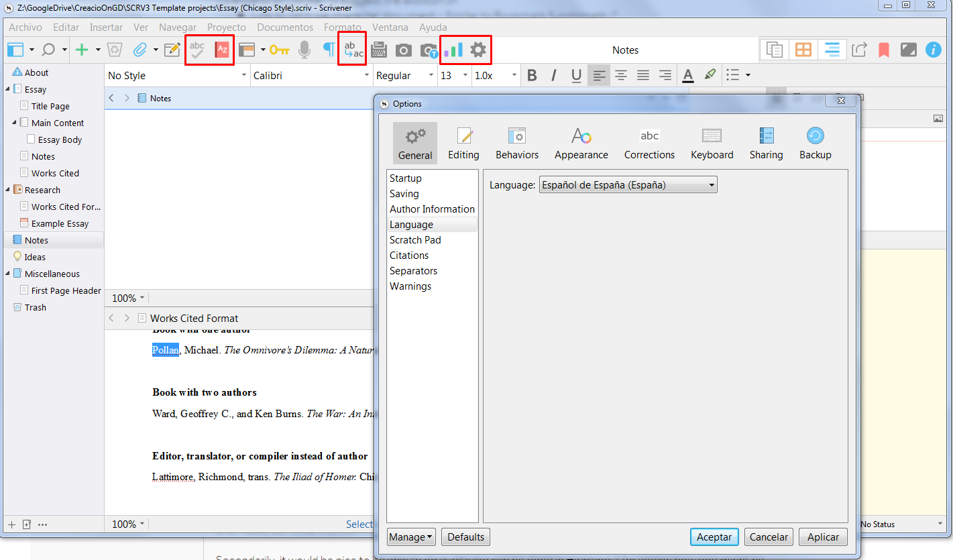Click the paperclip attach icon

coord(139,50)
